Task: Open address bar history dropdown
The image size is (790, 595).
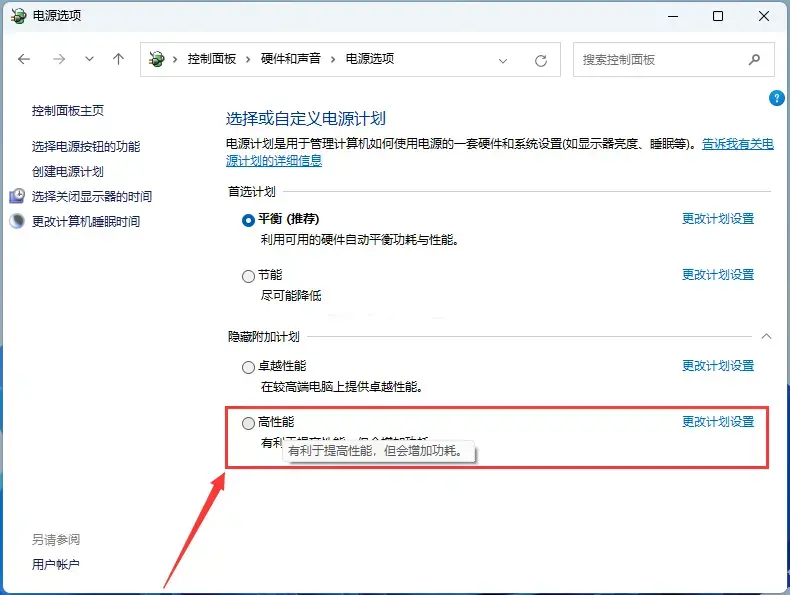Action: (502, 61)
